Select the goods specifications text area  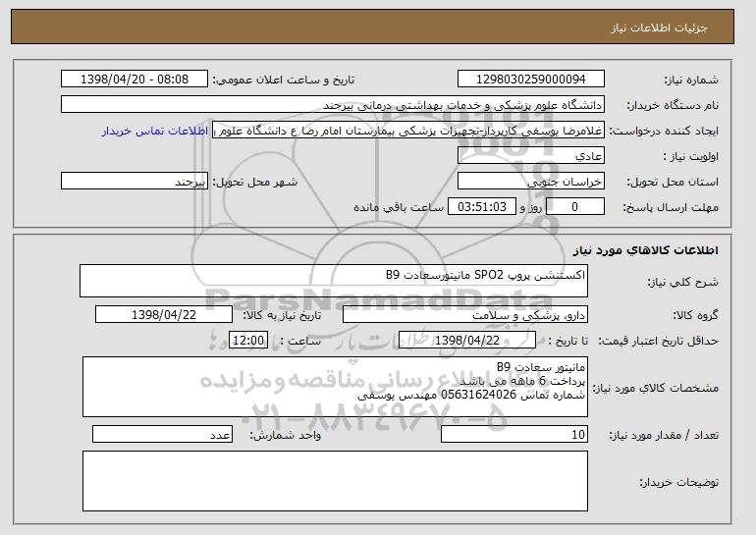335,387
